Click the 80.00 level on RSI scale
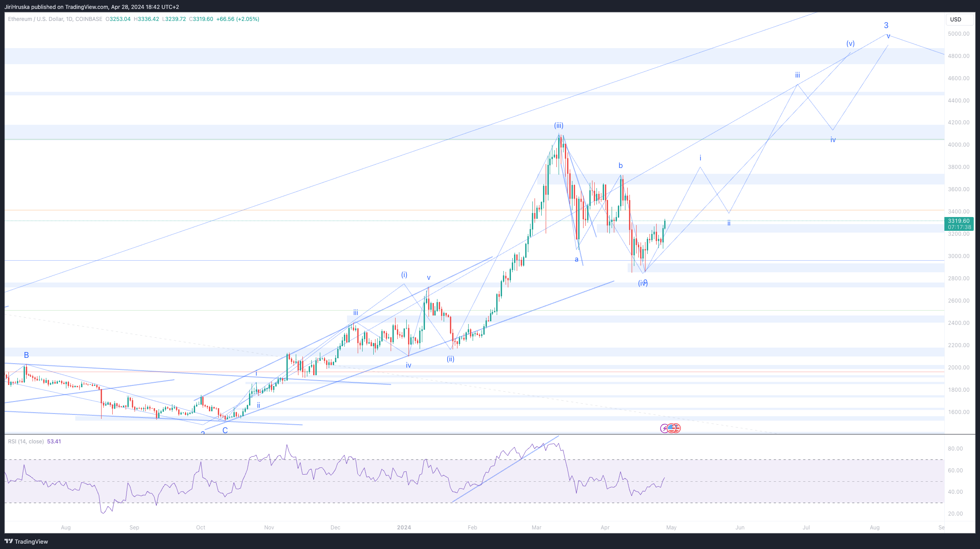The height and width of the screenshot is (549, 980). [955, 449]
